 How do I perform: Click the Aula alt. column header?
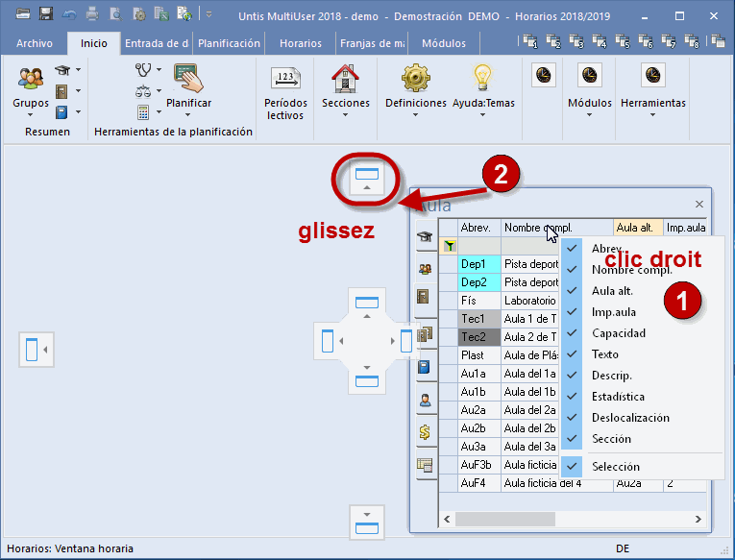[x=637, y=228]
